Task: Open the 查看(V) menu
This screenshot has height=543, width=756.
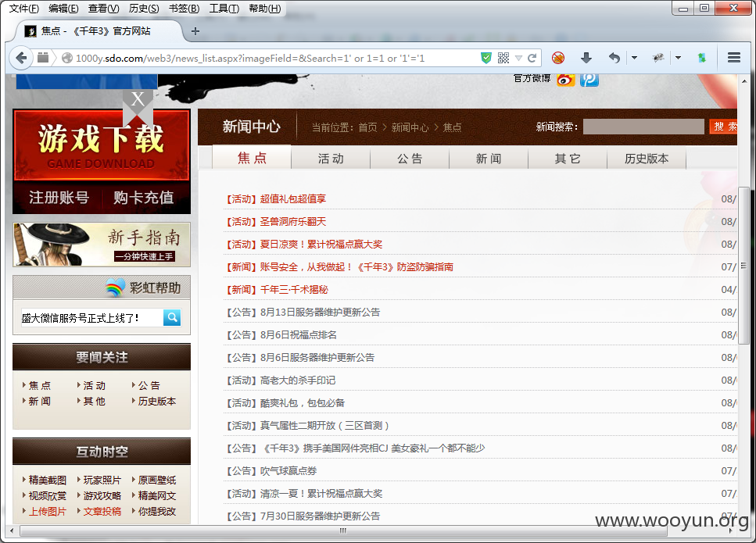Action: (x=104, y=8)
